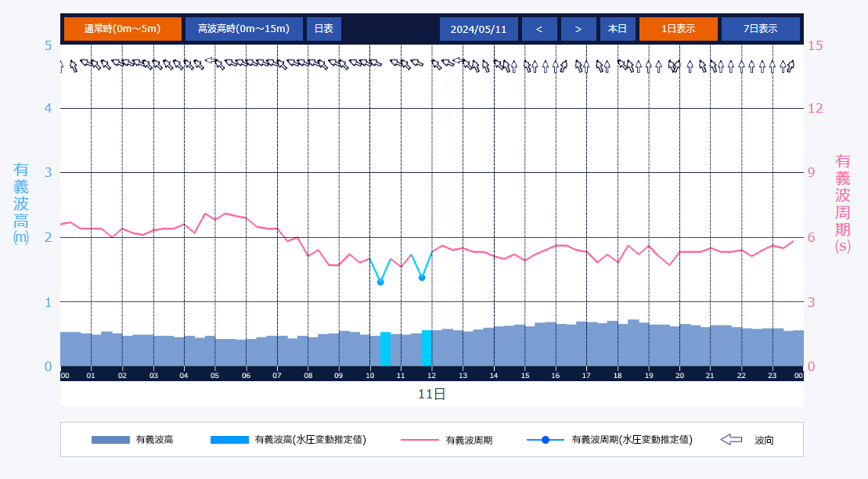Screen dimensions: 868x479
Task: Select the 1日表示 view
Action: (x=678, y=29)
